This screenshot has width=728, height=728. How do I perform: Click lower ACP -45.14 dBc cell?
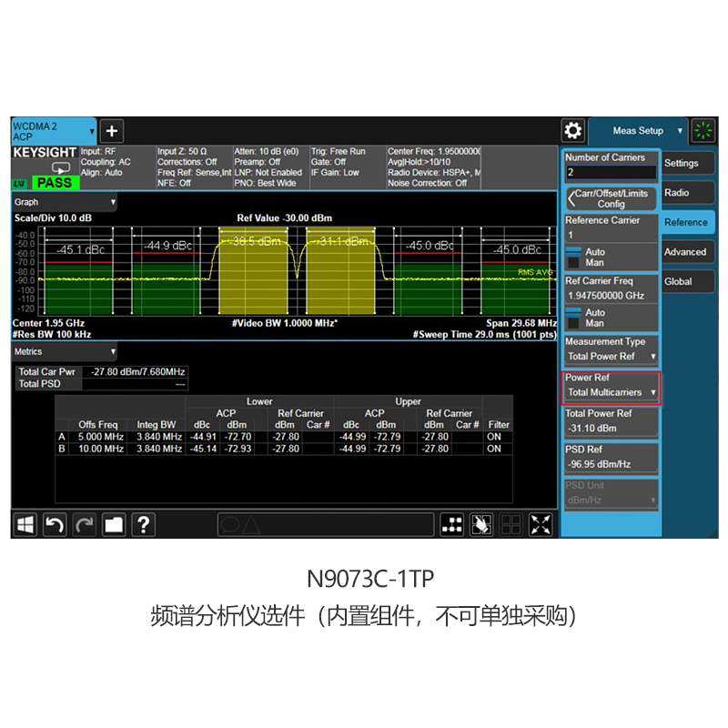(203, 449)
